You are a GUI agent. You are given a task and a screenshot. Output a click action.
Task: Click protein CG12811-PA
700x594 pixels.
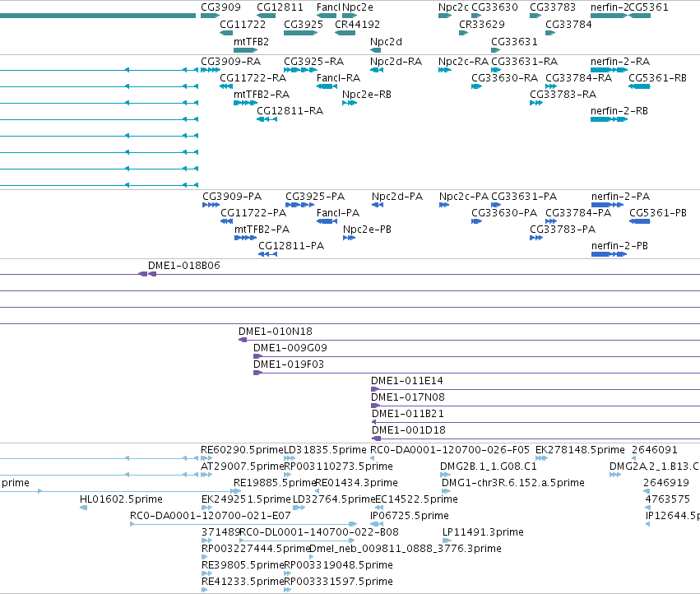pos(268,254)
